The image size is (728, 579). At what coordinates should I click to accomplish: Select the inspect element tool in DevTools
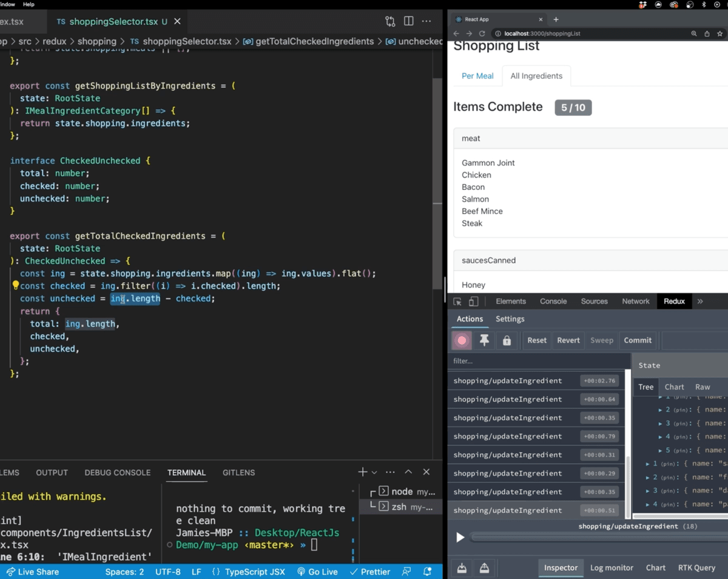(459, 301)
